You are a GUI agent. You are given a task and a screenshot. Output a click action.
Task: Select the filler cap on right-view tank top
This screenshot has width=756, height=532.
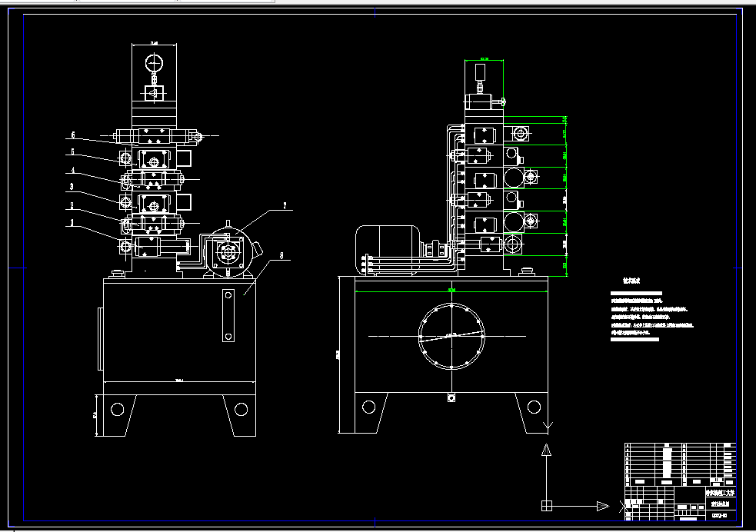coord(527,273)
